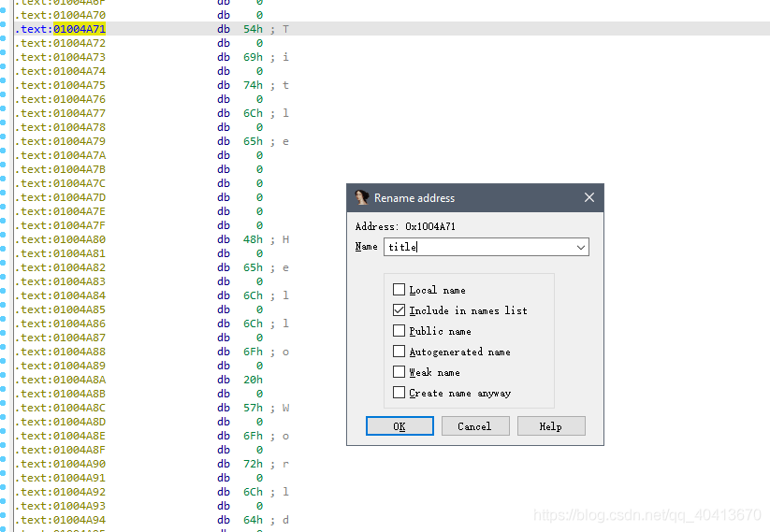Click address .text:01004A7C
The width and height of the screenshot is (770, 532).
(61, 183)
